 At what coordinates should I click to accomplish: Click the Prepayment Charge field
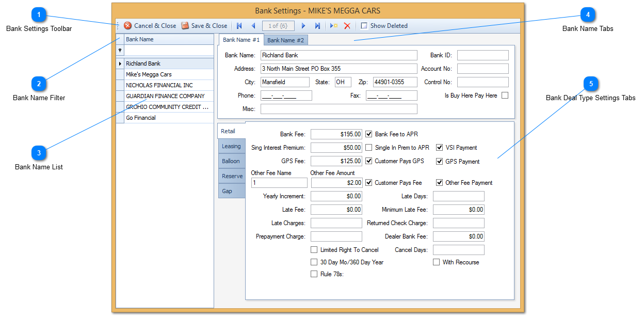coord(336,236)
